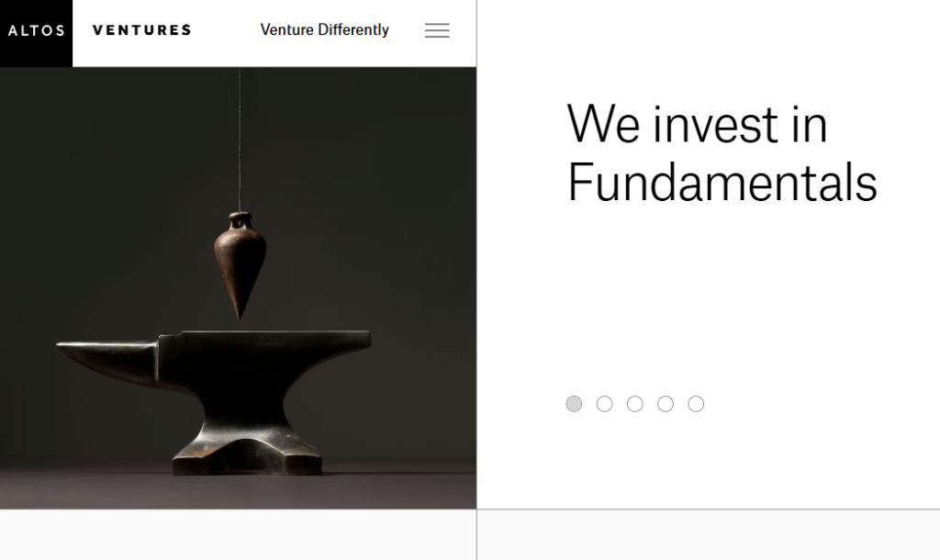Image resolution: width=940 pixels, height=560 pixels.
Task: Show the fifth and last slide dot
Action: tap(696, 404)
